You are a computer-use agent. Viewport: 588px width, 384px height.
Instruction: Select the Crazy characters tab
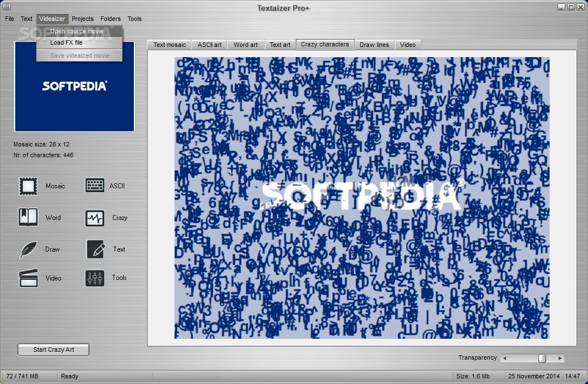325,44
